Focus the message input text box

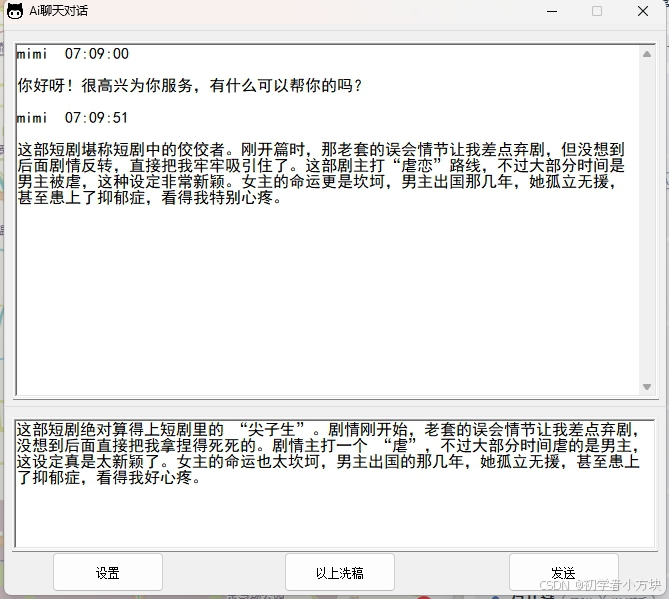[x=334, y=484]
